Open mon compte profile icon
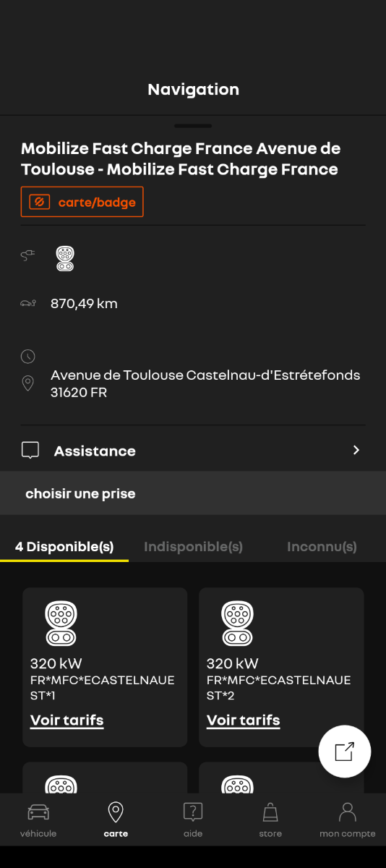The image size is (386, 868). [348, 812]
